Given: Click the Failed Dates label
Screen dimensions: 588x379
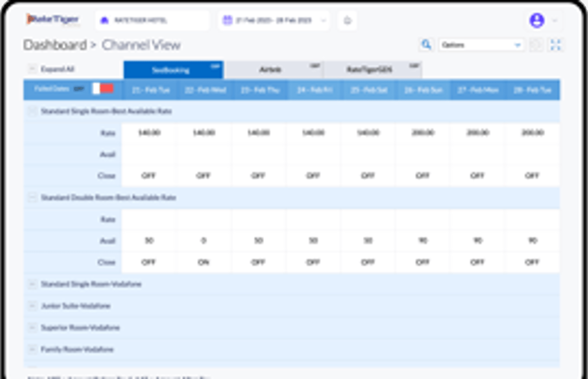Looking at the screenshot, I should point(51,89).
